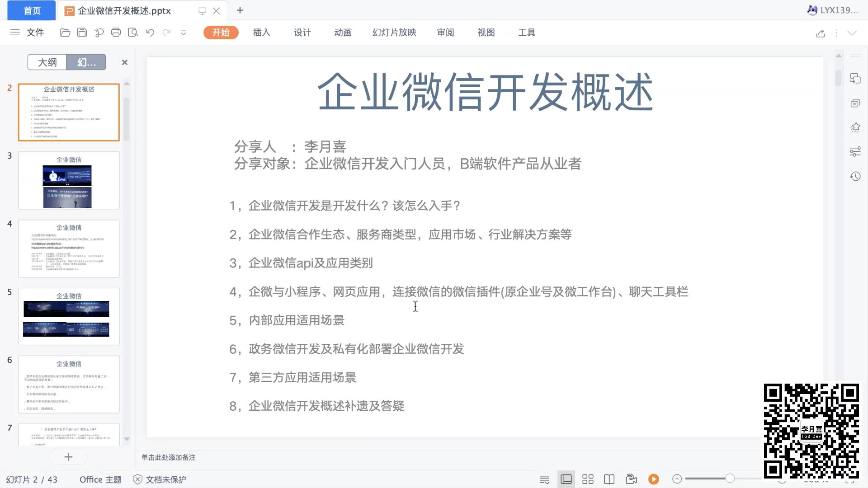This screenshot has width=868, height=488.
Task: Click slide 6 企业微信 thumbnail
Action: tap(68, 385)
